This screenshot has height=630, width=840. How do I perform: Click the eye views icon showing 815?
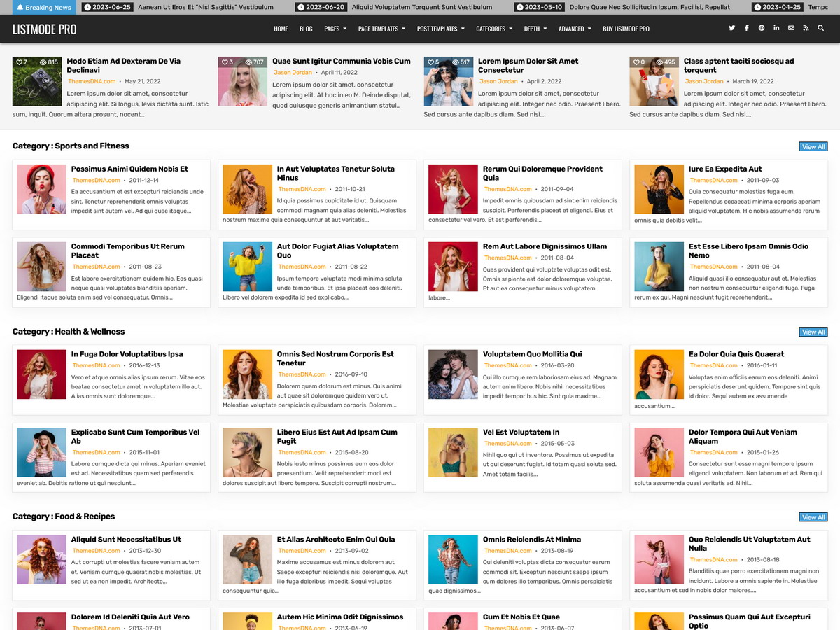pyautogui.click(x=43, y=62)
